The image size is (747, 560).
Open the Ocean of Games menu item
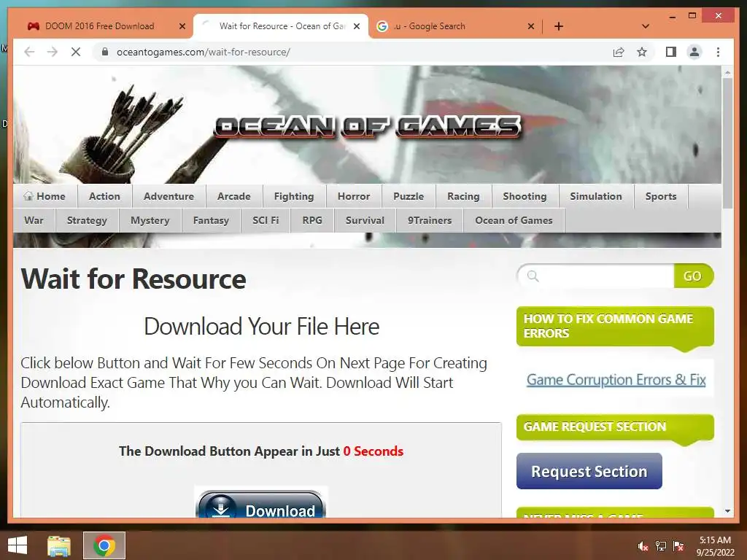514,220
